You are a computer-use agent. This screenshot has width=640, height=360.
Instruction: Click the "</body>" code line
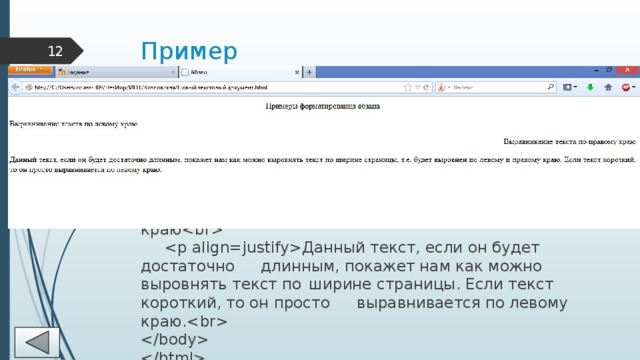click(x=174, y=340)
